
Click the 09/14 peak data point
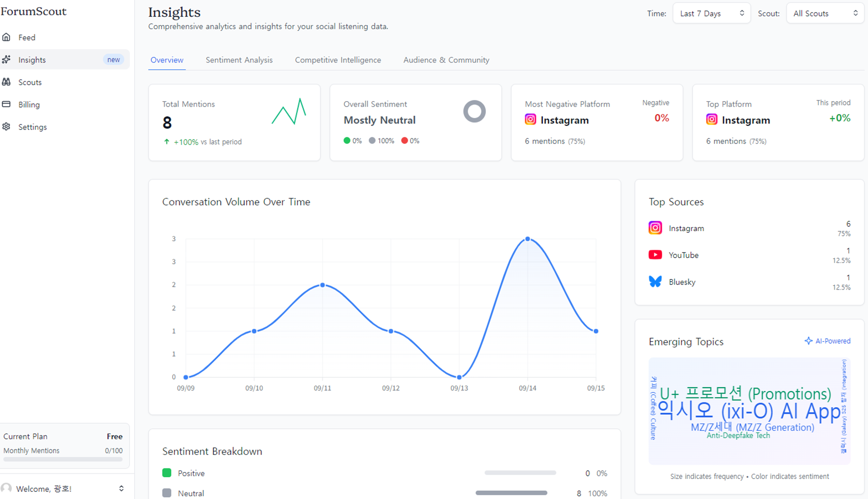[527, 239]
